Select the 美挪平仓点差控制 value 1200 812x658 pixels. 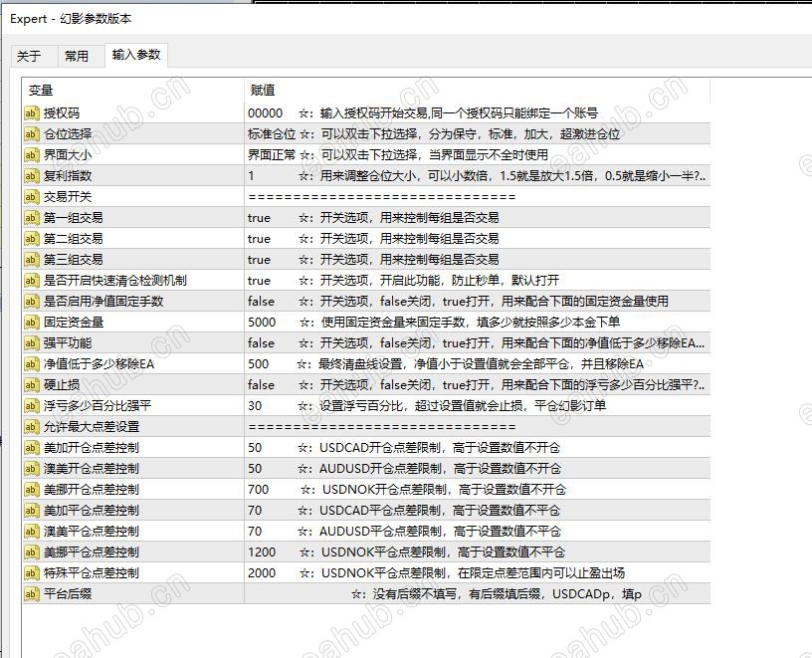(x=262, y=551)
